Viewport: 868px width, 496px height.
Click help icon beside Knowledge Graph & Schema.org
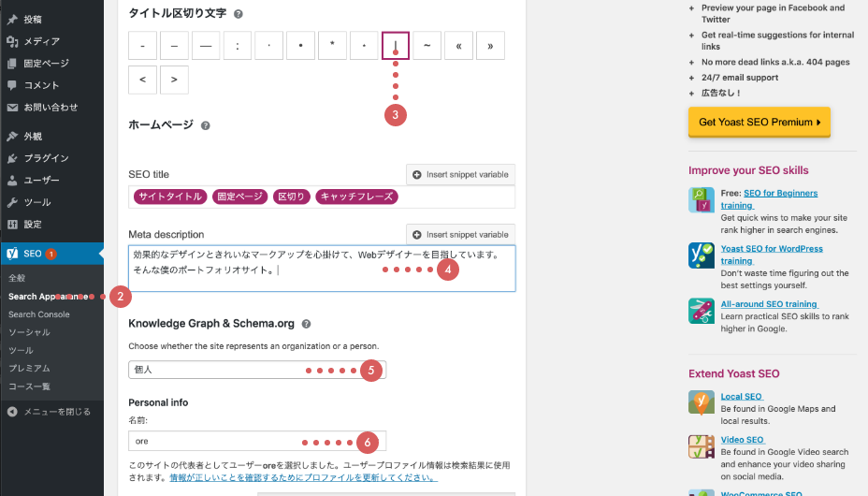[306, 324]
